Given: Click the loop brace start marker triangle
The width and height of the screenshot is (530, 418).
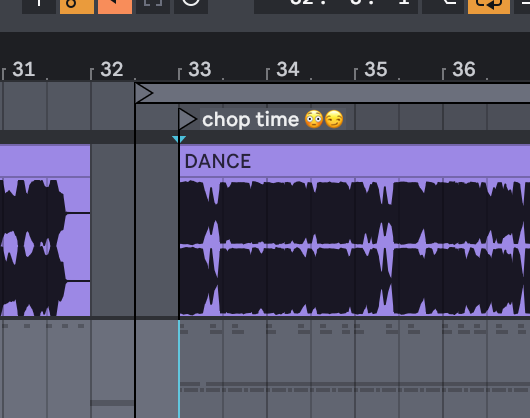Looking at the screenshot, I should [144, 93].
